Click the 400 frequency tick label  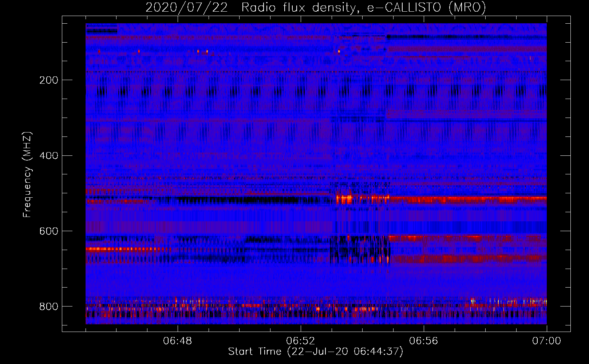48,156
